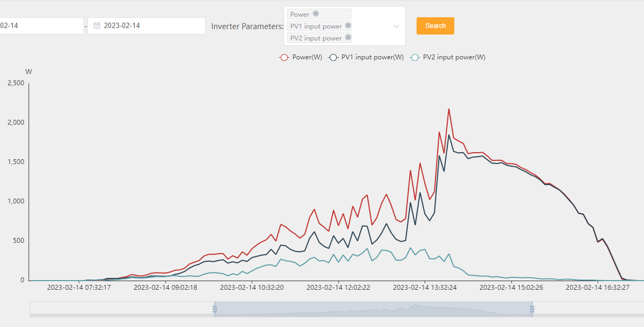Click the 1,500 y-axis label

coord(16,162)
